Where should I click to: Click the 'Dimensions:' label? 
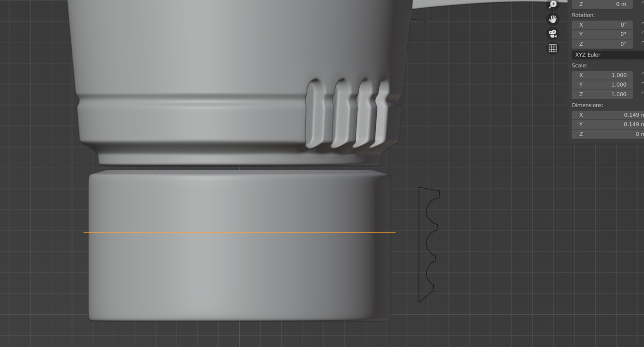[x=587, y=105]
